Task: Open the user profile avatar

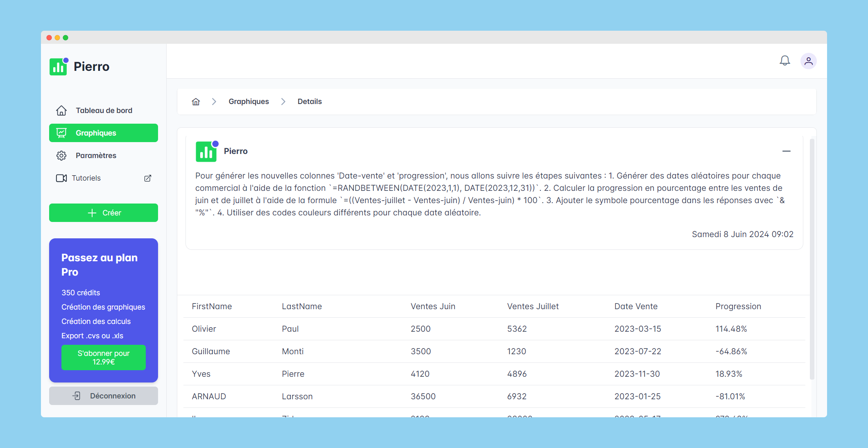Action: coord(808,61)
